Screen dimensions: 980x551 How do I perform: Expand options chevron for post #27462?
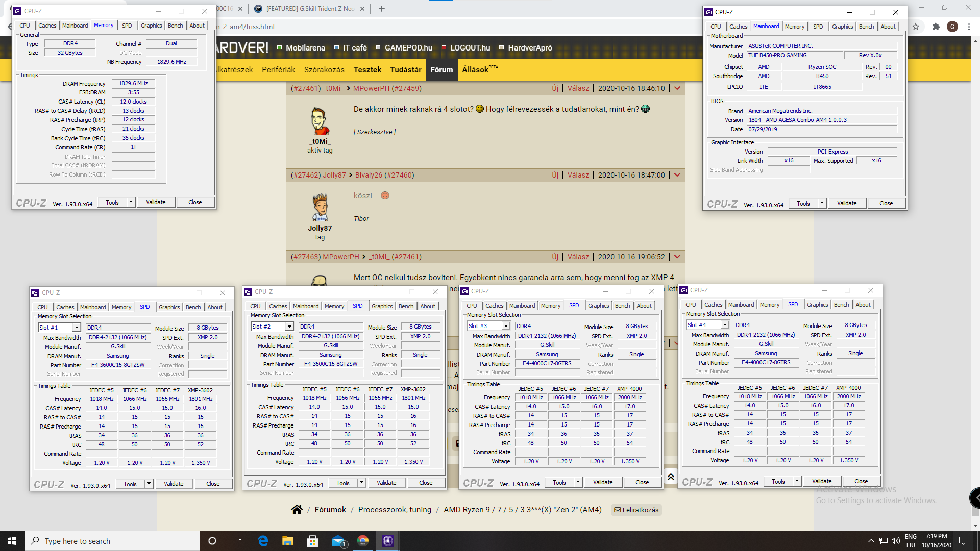[x=677, y=175]
